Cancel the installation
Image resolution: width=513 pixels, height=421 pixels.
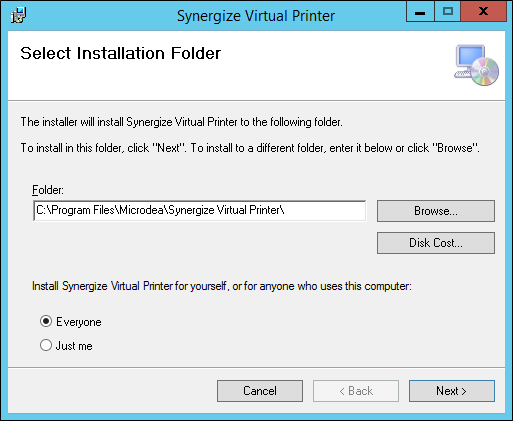260,391
